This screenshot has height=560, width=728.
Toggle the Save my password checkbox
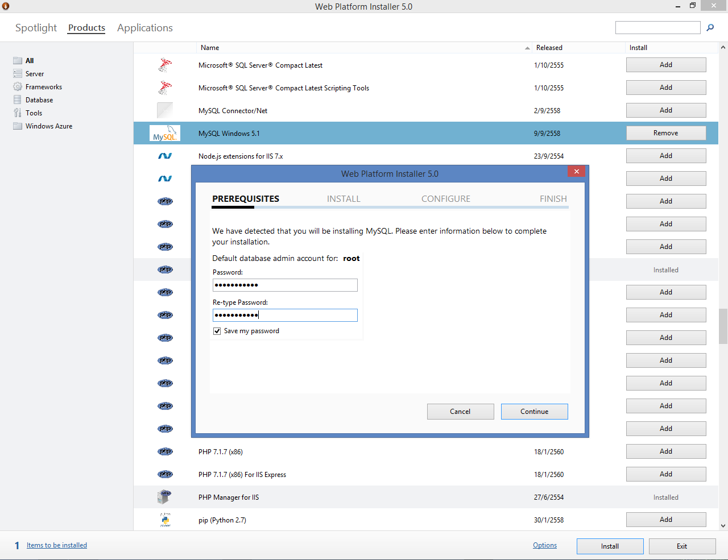[217, 331]
